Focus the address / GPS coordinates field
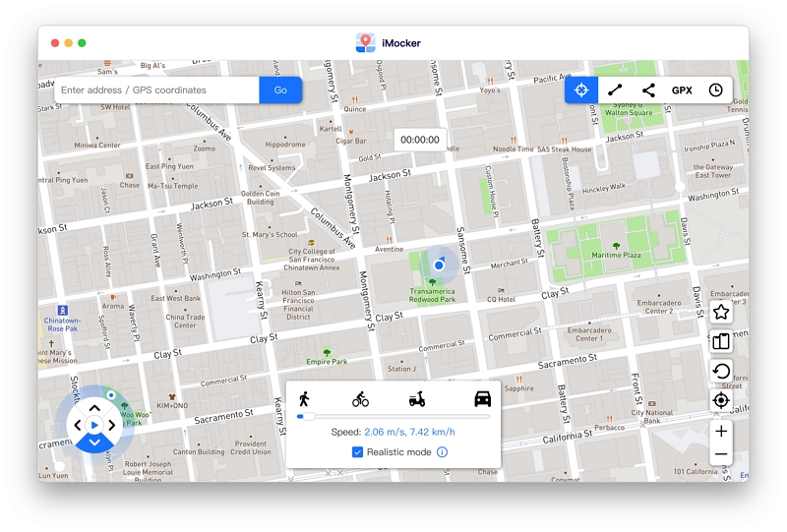The image size is (787, 532). coord(157,90)
